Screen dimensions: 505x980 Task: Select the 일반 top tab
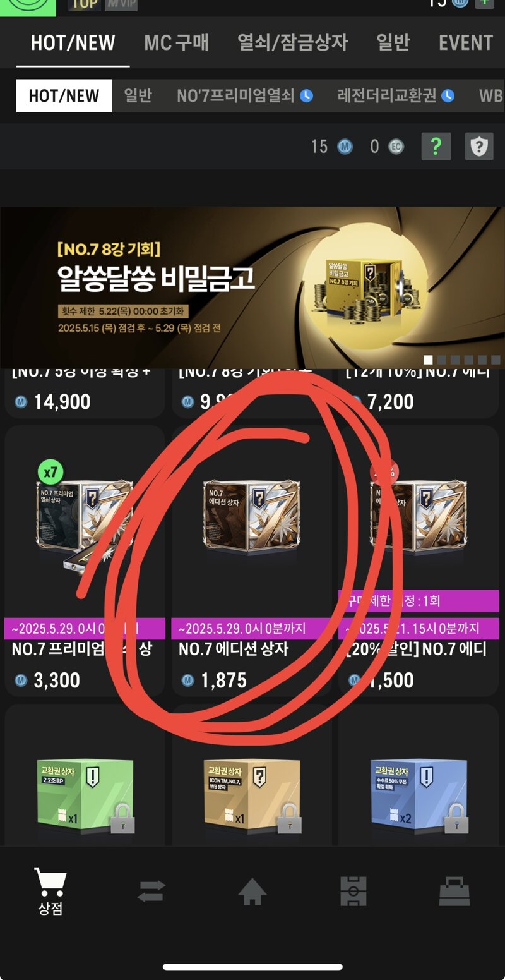[393, 43]
